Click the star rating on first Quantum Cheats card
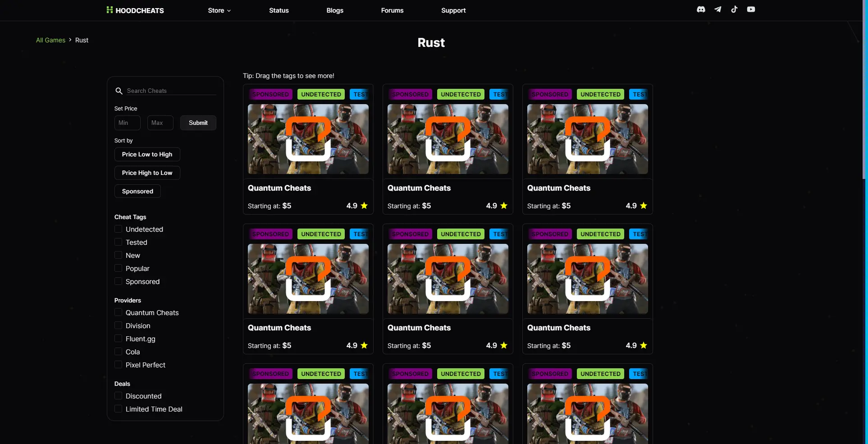Screen dimensions: 868x444 pyautogui.click(x=364, y=206)
